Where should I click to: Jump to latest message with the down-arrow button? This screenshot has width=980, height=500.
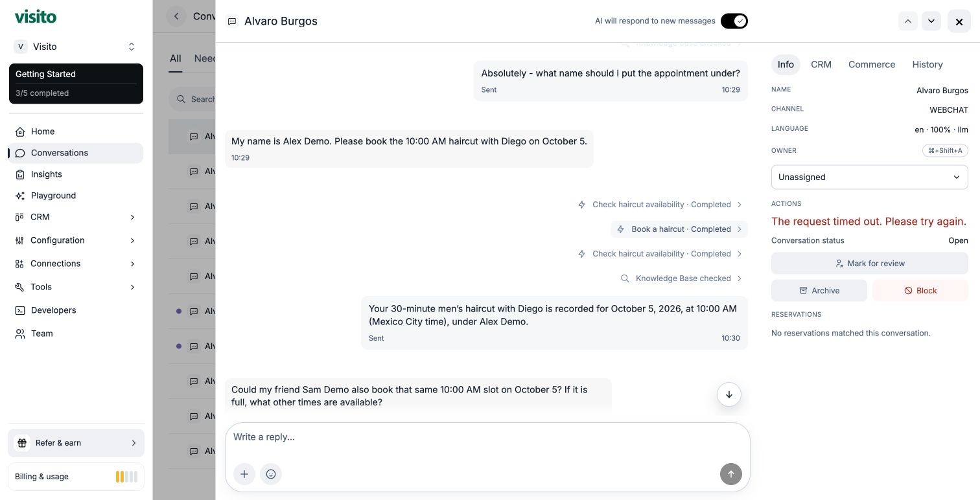point(729,394)
